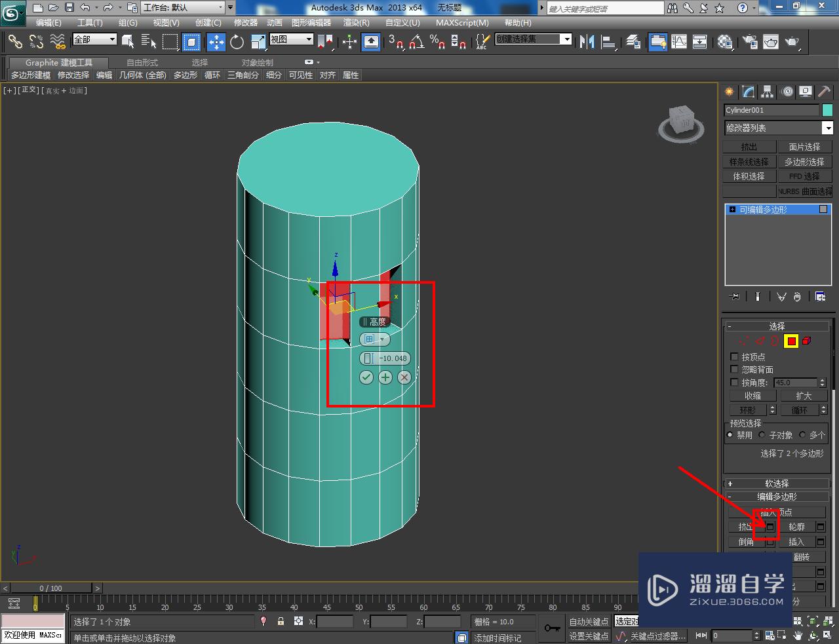
Task: Switch to 自由形式 ribbon tab
Action: tap(142, 63)
